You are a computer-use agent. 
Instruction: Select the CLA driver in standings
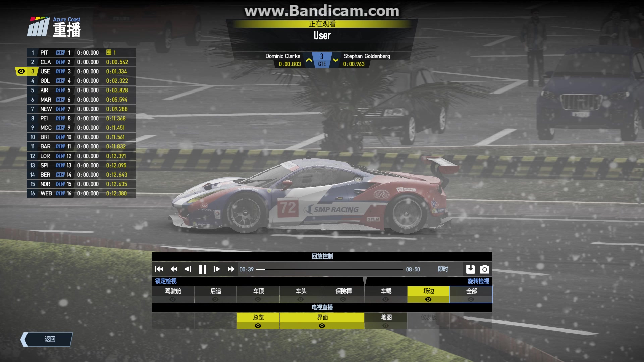(81, 62)
